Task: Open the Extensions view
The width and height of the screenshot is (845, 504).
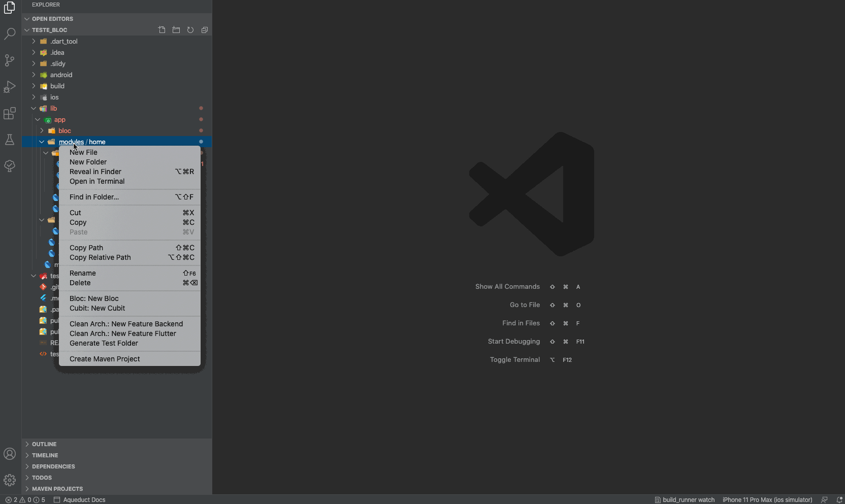Action: pyautogui.click(x=10, y=113)
